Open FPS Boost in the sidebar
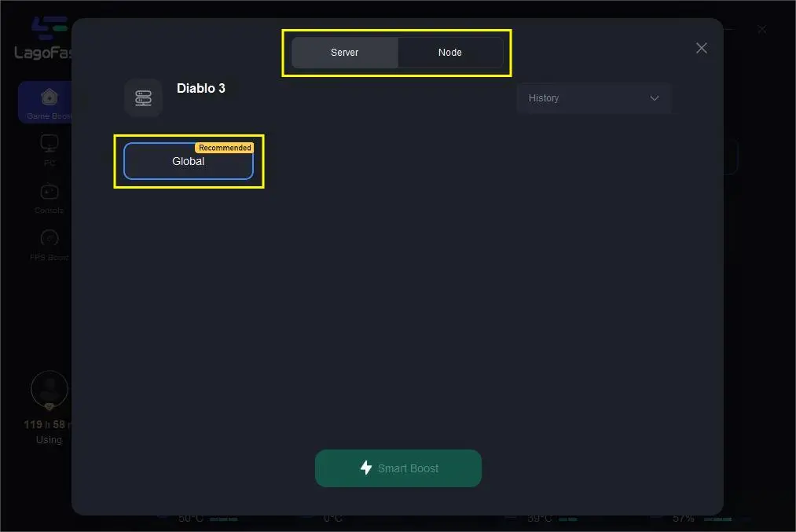 pos(50,244)
